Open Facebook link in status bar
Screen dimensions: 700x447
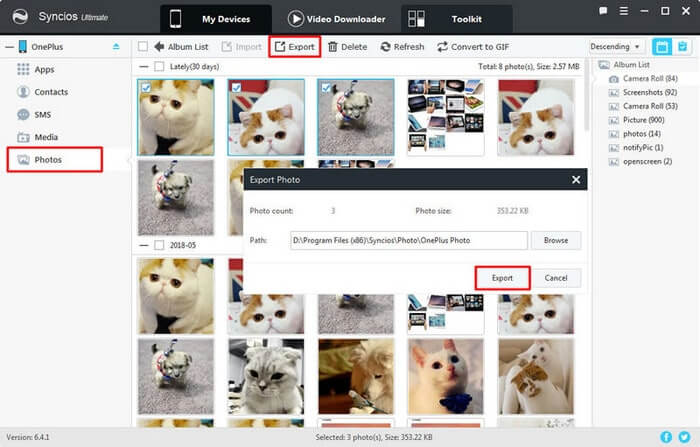click(666, 437)
